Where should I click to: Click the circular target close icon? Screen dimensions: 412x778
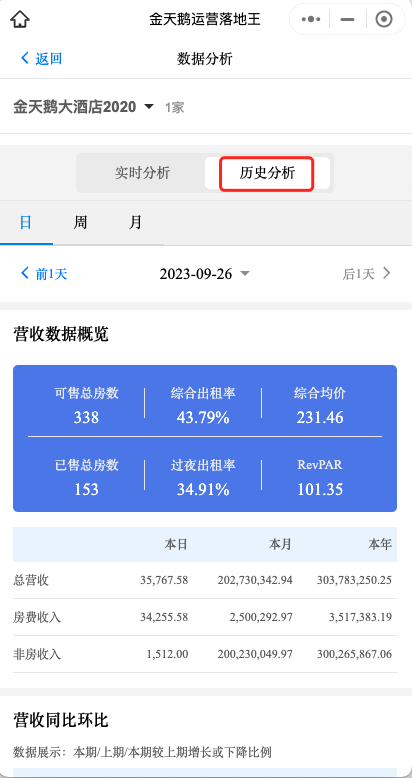(x=384, y=19)
